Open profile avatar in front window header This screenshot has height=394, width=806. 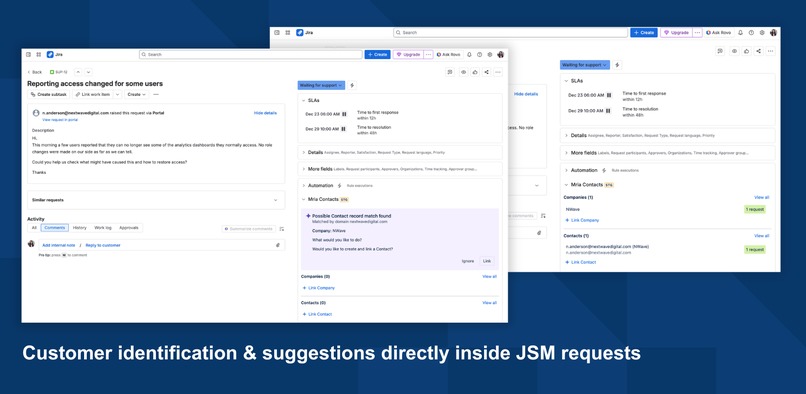pos(501,55)
